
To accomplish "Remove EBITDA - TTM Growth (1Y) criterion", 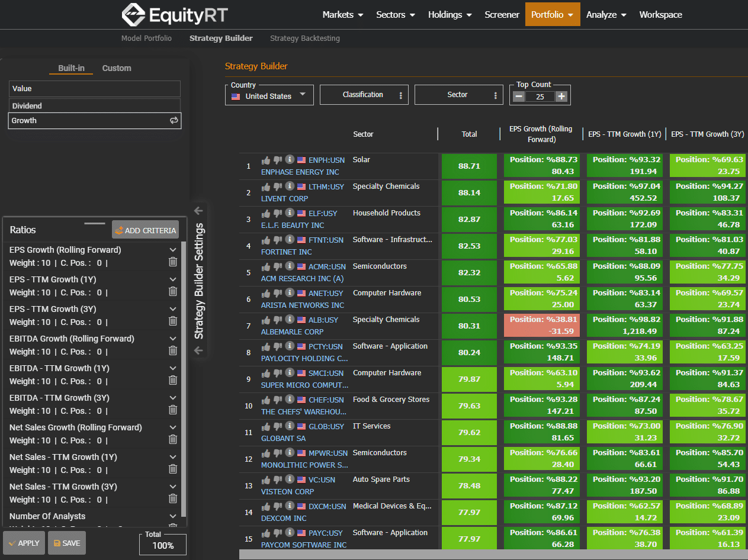I will 173,380.
